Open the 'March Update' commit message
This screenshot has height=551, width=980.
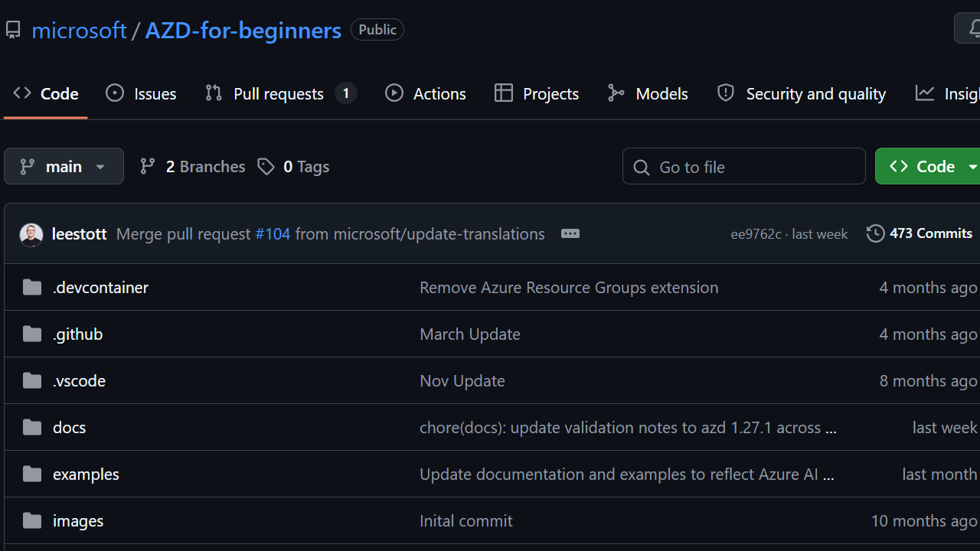click(470, 334)
